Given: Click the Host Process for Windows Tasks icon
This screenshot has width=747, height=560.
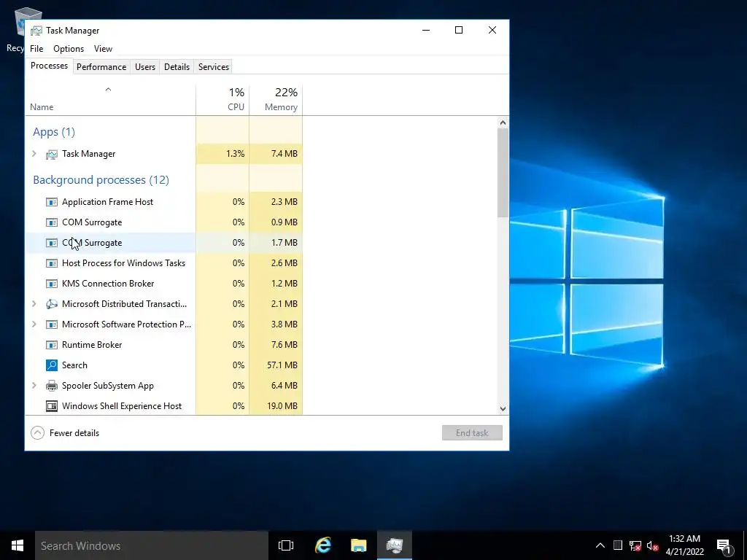Looking at the screenshot, I should 52,263.
